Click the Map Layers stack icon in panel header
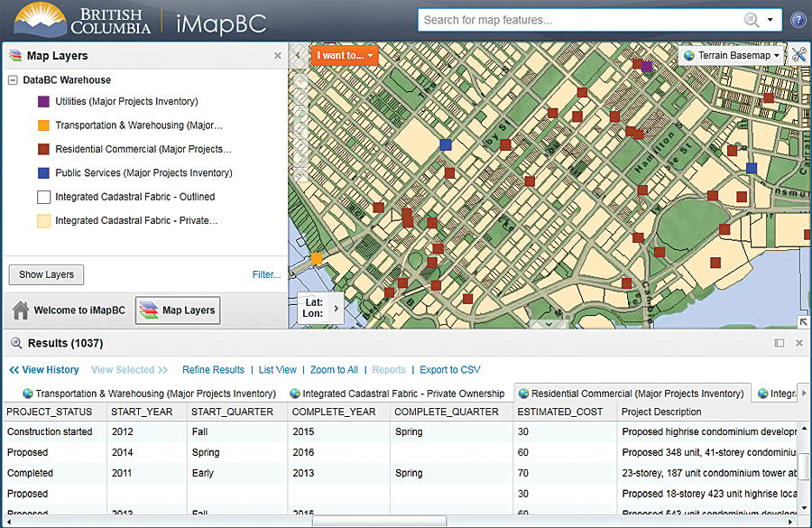The image size is (812, 528). pos(16,55)
